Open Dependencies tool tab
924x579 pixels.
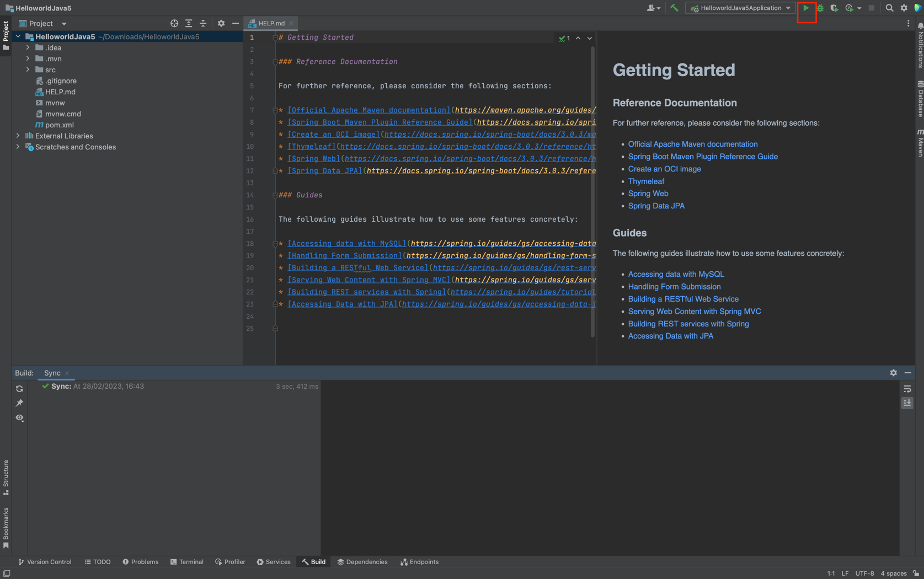click(362, 562)
